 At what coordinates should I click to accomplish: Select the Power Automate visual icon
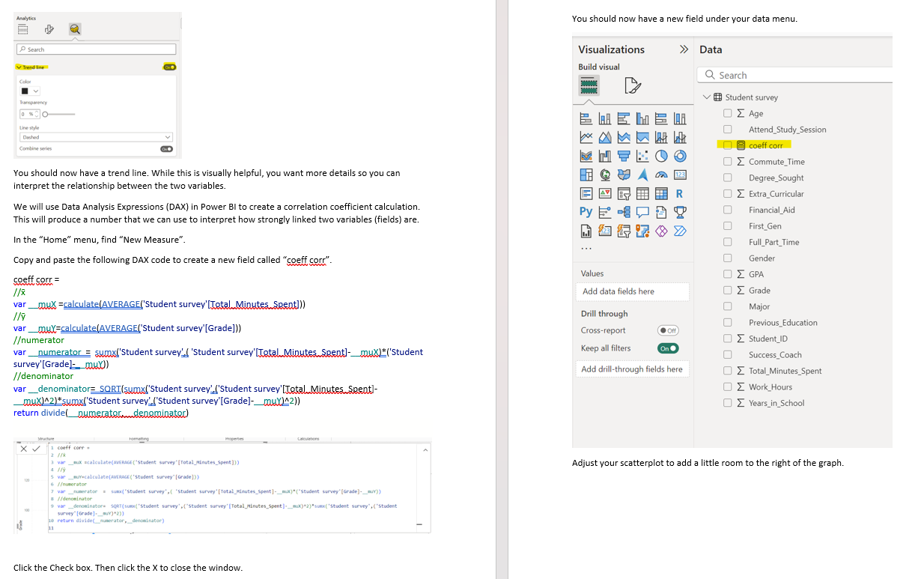[680, 231]
